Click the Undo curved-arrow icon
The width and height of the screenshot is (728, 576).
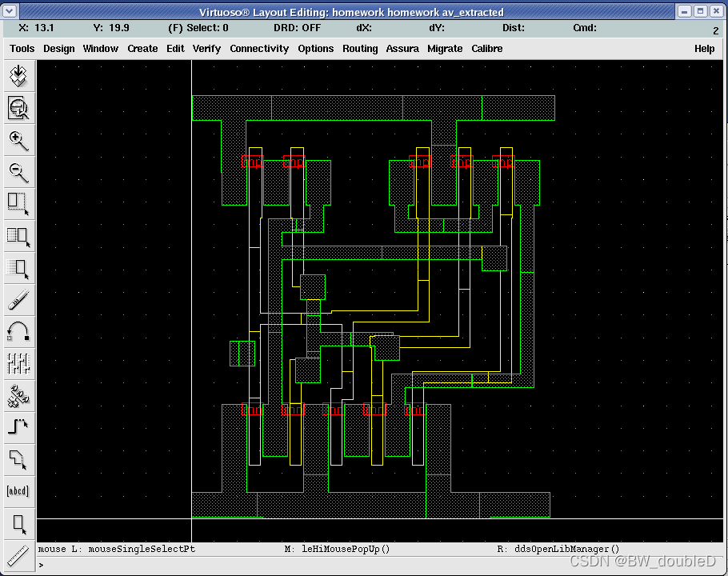point(18,332)
